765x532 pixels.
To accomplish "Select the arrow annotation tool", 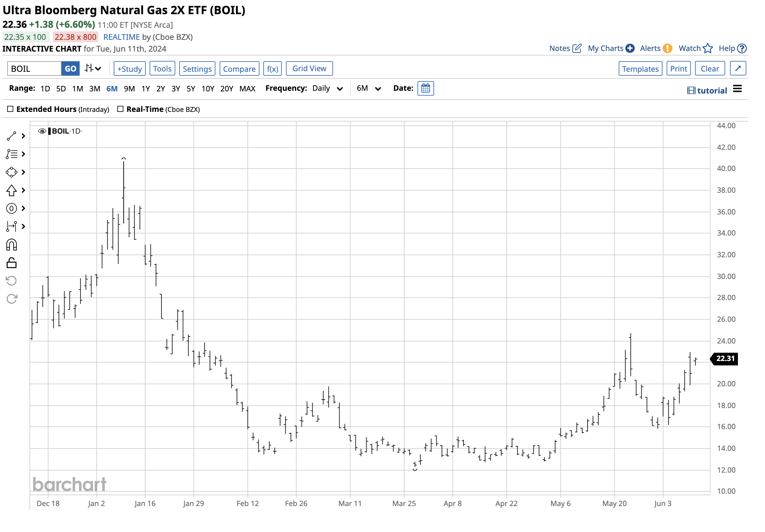I will [12, 191].
